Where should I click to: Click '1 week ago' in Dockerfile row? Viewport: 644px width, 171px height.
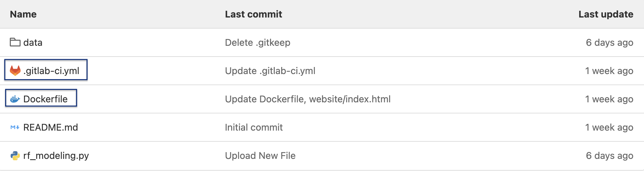(609, 99)
